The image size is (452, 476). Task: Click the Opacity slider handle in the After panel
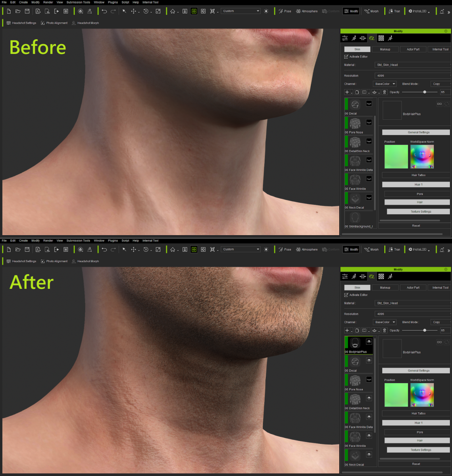(425, 330)
